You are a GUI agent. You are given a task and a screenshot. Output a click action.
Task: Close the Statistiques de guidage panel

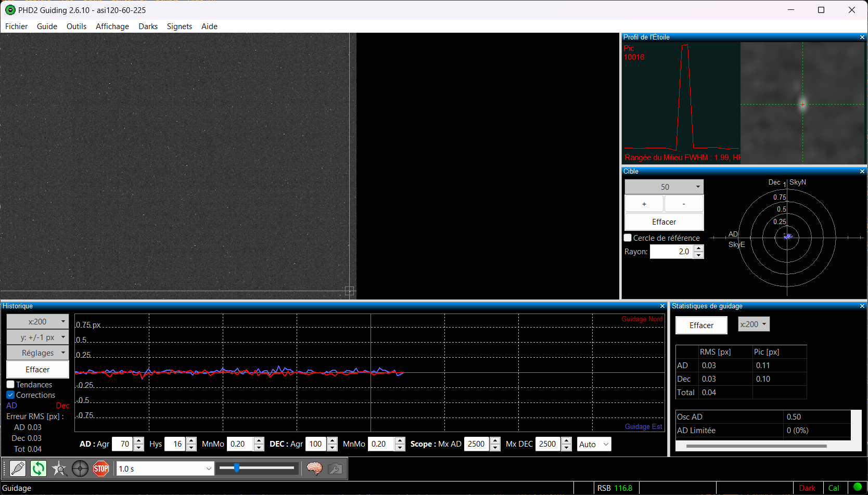(x=862, y=306)
